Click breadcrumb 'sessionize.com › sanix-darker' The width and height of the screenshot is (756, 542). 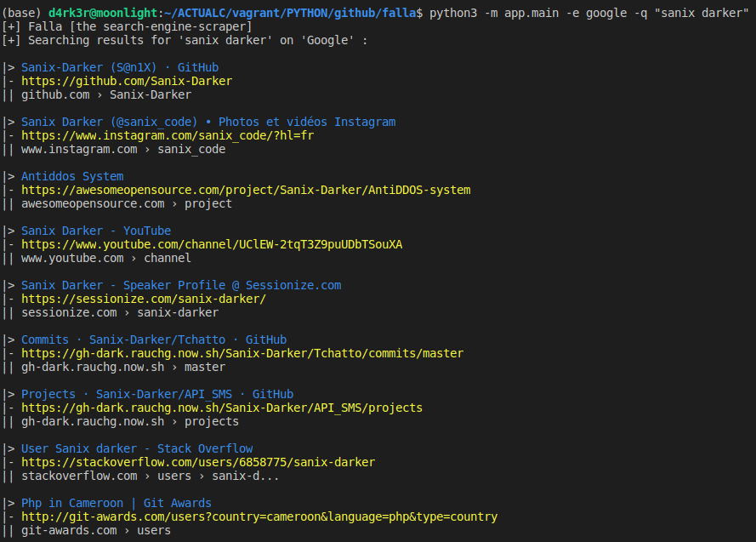click(120, 313)
